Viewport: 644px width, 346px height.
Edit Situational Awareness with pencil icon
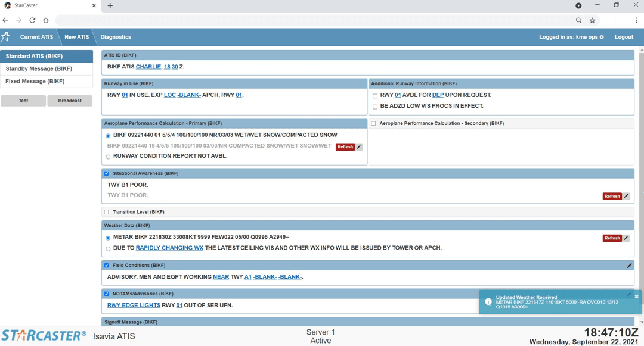(x=626, y=196)
